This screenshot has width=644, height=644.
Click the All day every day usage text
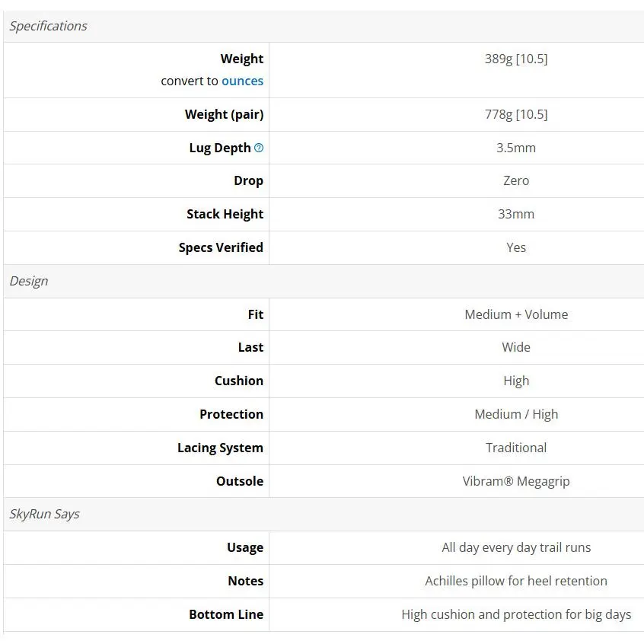click(516, 547)
